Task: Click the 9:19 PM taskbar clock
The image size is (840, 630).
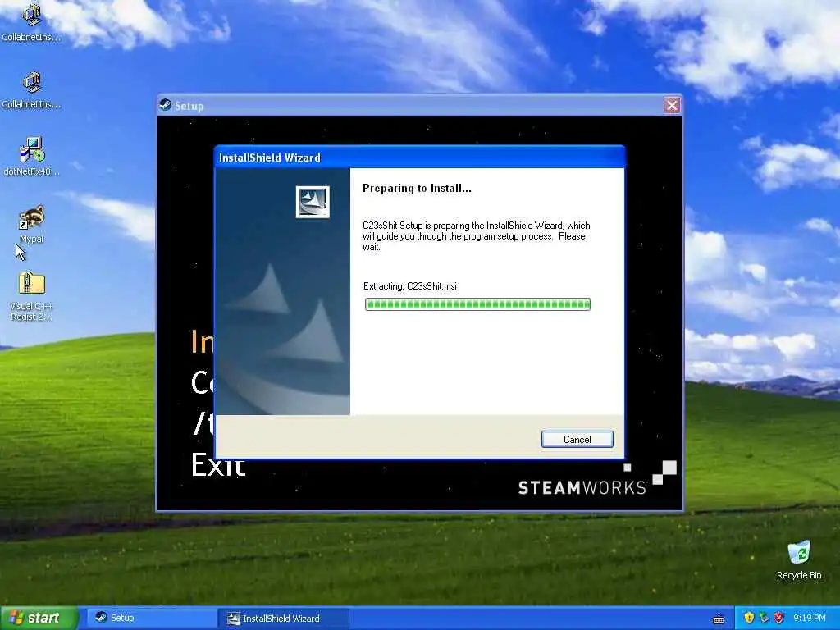Action: click(810, 618)
